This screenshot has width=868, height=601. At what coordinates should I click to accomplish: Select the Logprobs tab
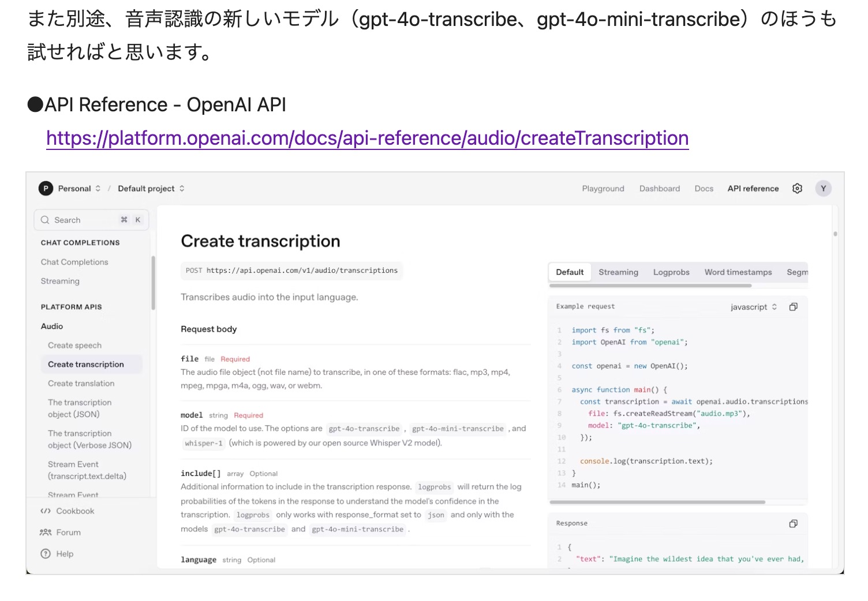click(x=671, y=272)
